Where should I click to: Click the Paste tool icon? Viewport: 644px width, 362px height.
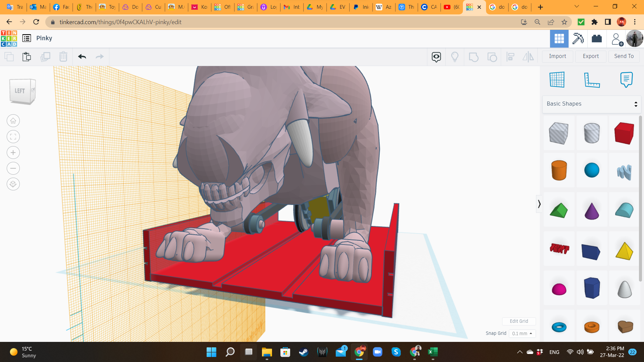[x=27, y=57]
